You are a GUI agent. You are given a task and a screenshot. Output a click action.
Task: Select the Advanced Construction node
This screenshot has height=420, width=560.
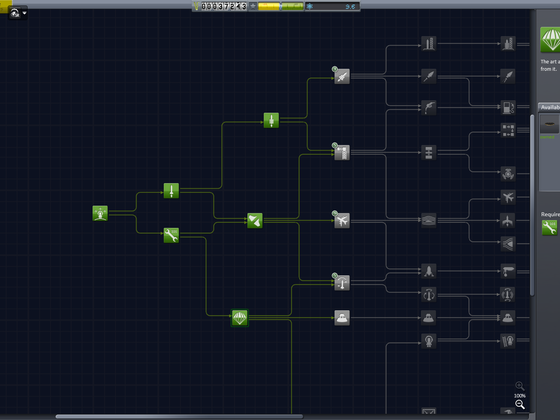(x=429, y=152)
